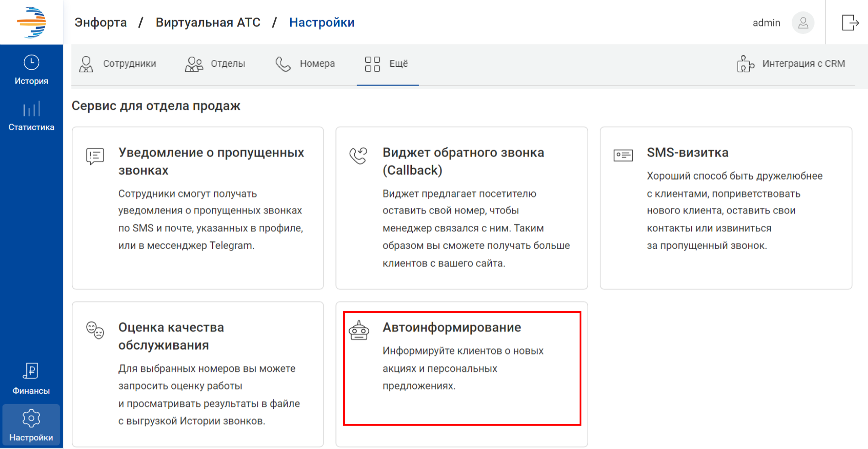Go to Энфорта breadcrumb
This screenshot has height=449, width=868.
pos(101,22)
